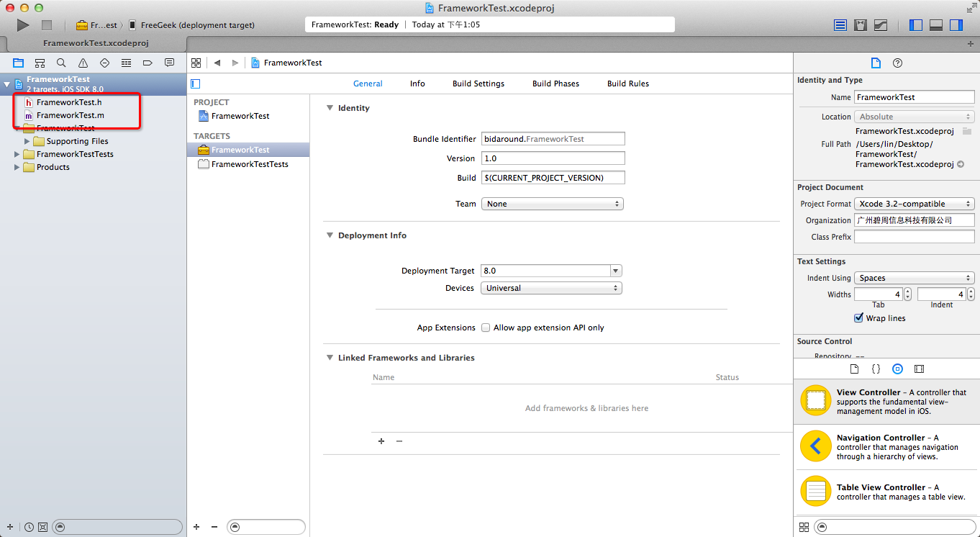Remove linked framework with minus button
Screen dimensions: 980x537
399,441
